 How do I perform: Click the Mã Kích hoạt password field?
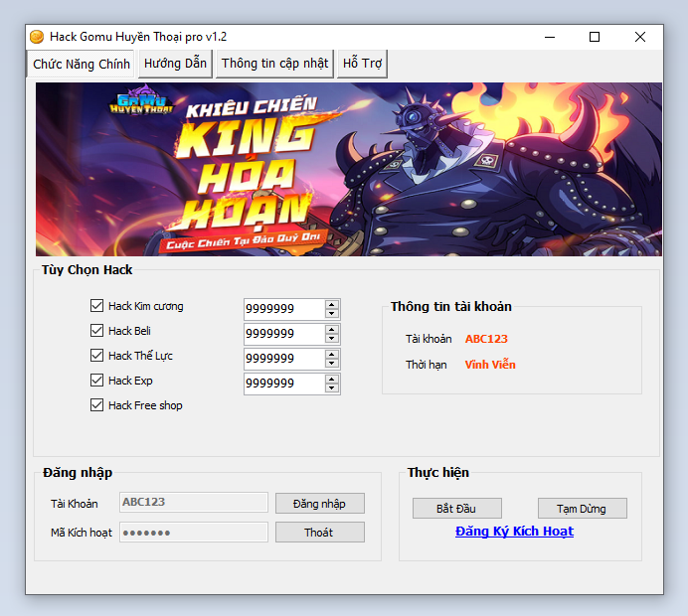[194, 533]
